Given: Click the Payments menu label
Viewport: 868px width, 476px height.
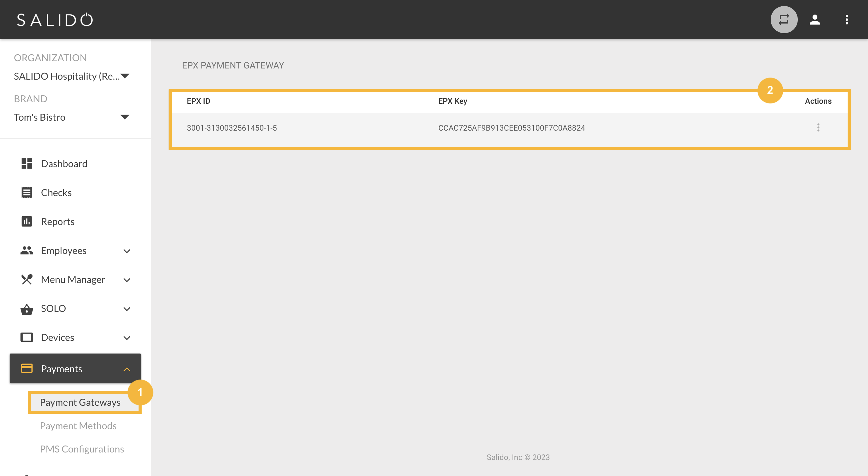Looking at the screenshot, I should coord(62,369).
